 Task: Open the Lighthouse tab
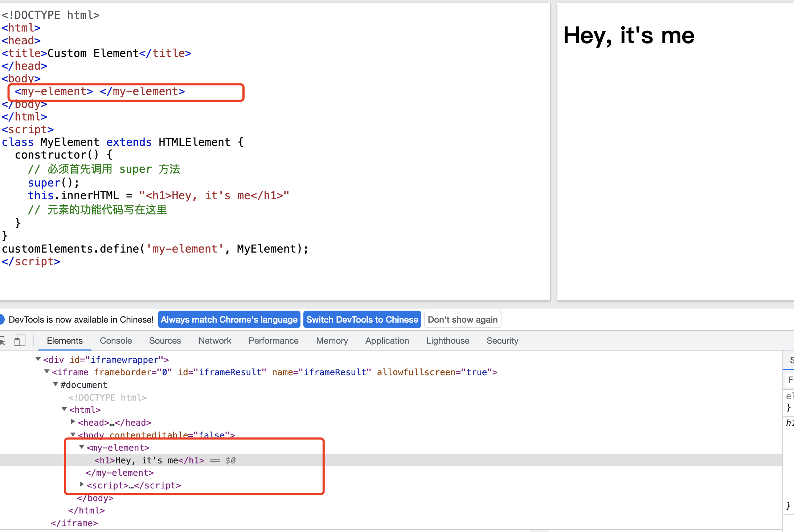[448, 341]
